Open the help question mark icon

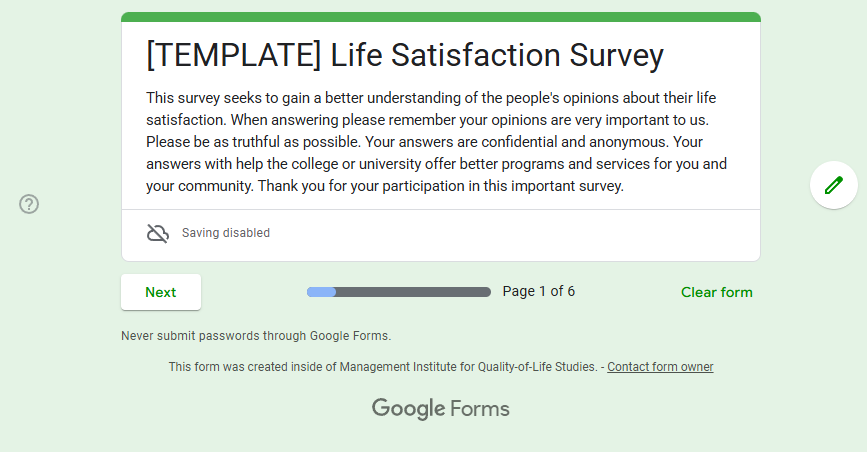coord(29,204)
